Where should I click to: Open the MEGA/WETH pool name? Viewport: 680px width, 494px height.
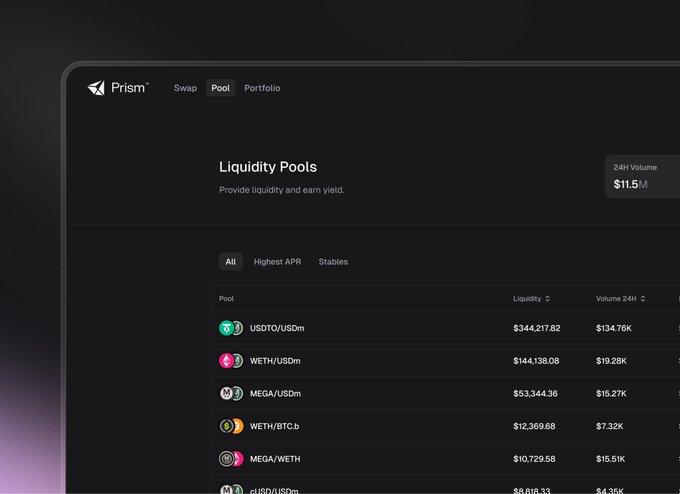pos(275,459)
